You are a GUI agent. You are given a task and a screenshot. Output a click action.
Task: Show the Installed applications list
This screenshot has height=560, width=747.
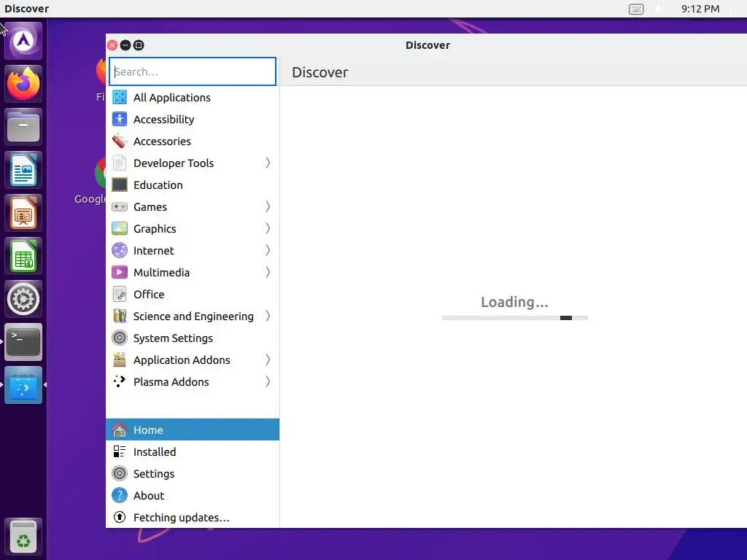point(193,451)
